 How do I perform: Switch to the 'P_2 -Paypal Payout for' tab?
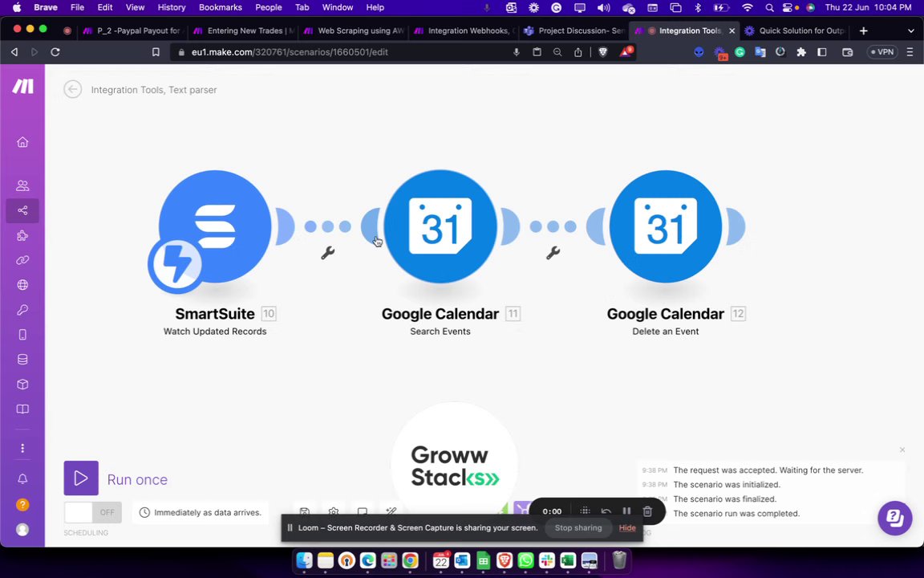pyautogui.click(x=132, y=31)
